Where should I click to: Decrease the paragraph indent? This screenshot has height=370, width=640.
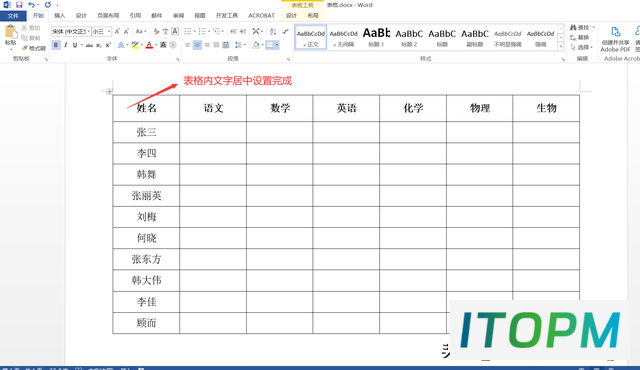[233, 31]
